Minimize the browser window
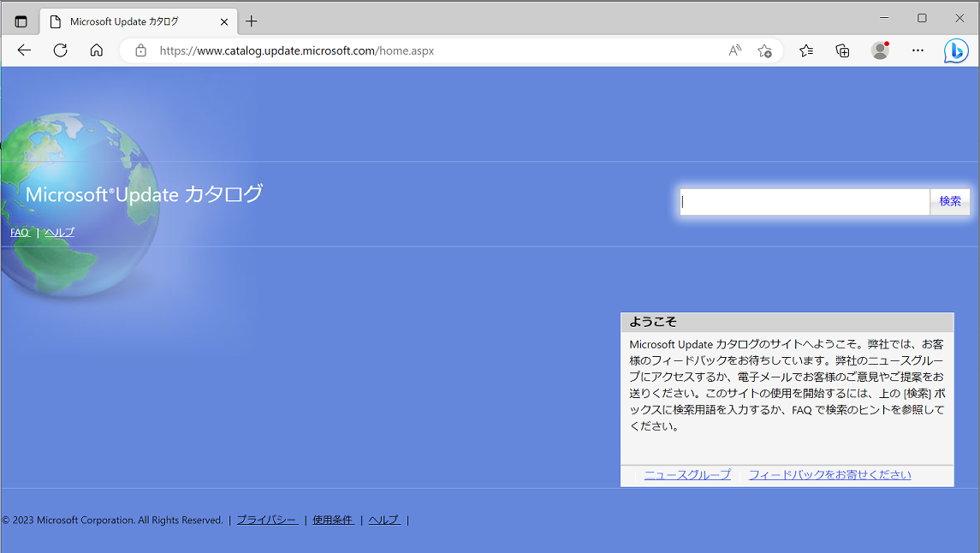Screen dimensions: 980x553 884,18
